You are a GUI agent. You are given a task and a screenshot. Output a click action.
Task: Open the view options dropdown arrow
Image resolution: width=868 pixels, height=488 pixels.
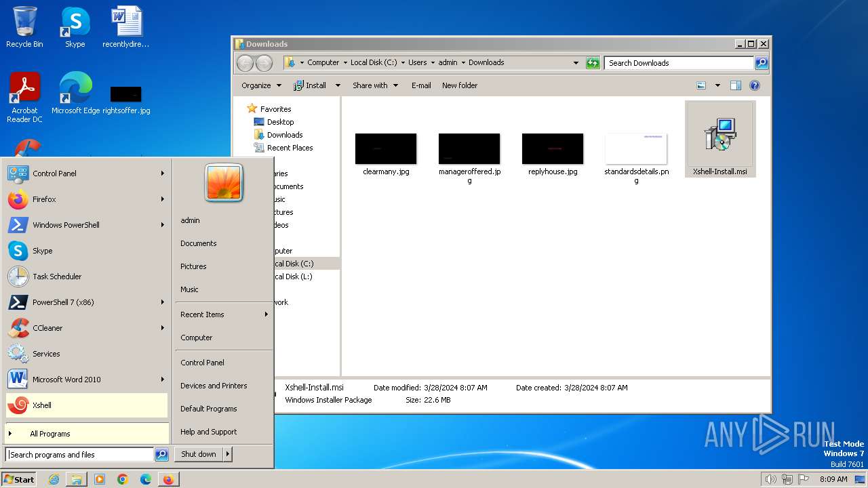tap(717, 85)
